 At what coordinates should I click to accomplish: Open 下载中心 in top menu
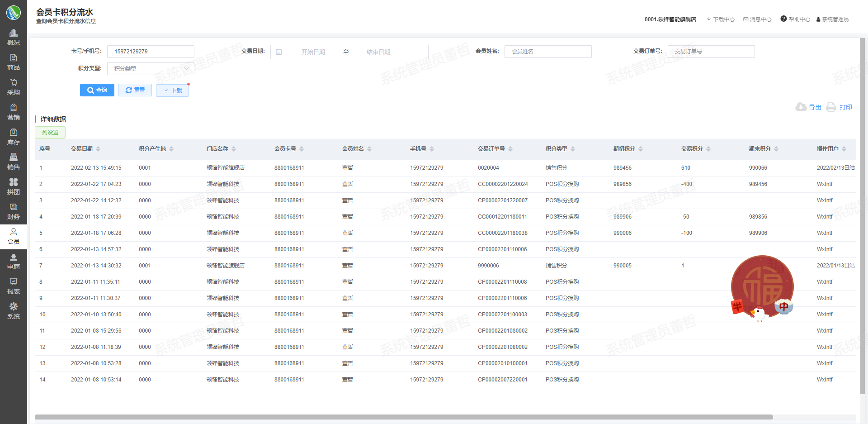[x=721, y=19]
